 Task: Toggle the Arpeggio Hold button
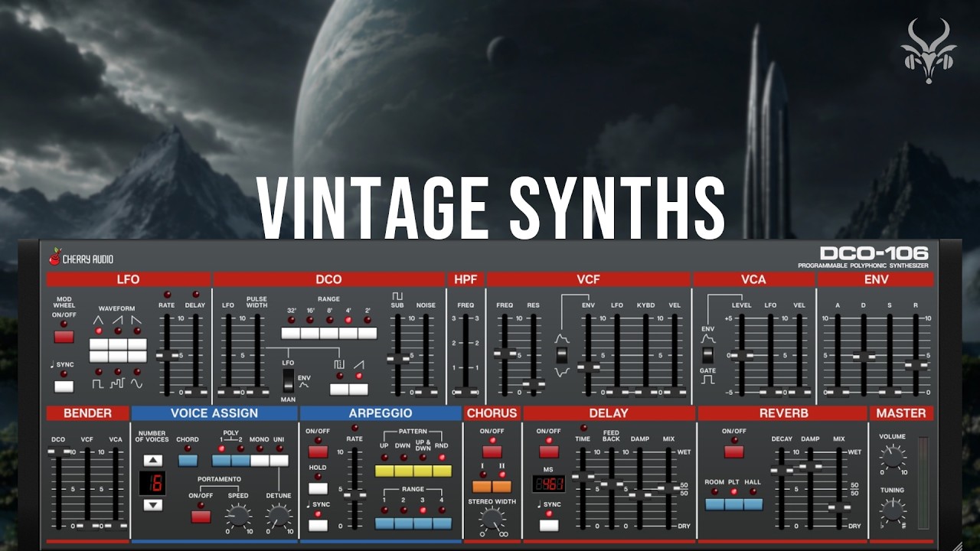click(x=318, y=488)
